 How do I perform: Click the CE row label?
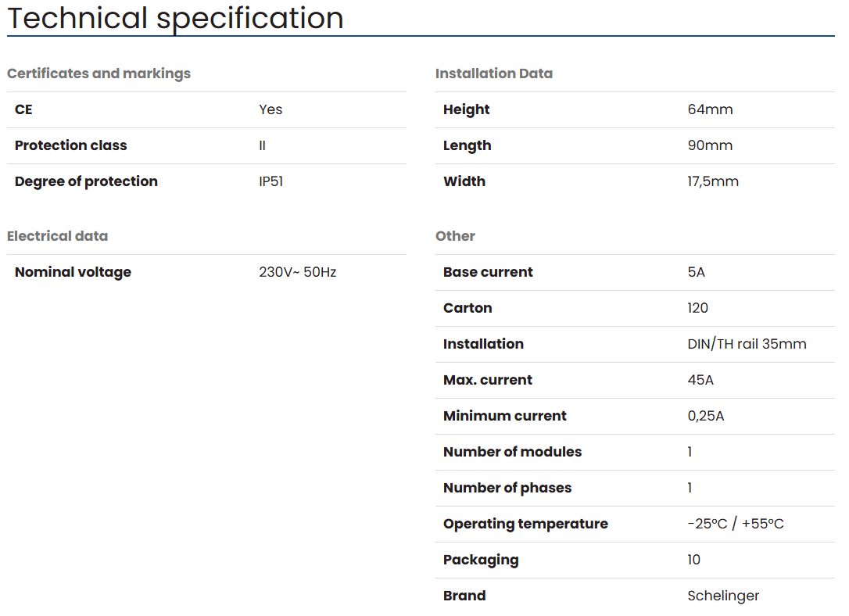pyautogui.click(x=23, y=109)
